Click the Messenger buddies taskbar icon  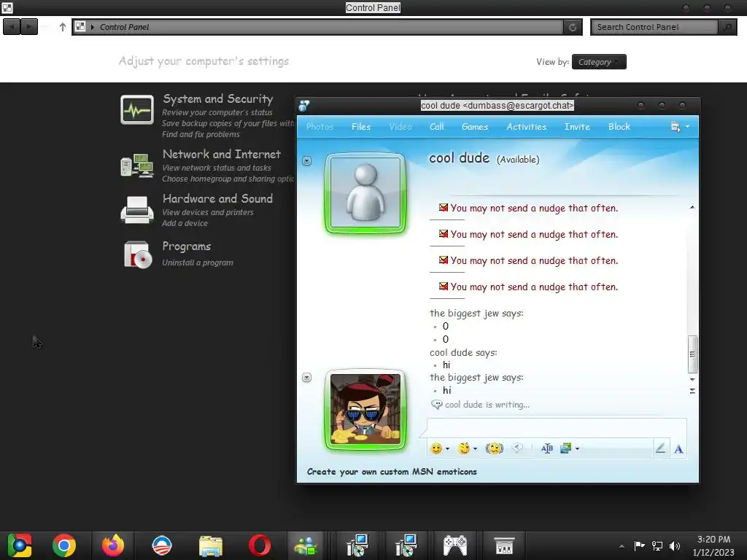(x=306, y=545)
